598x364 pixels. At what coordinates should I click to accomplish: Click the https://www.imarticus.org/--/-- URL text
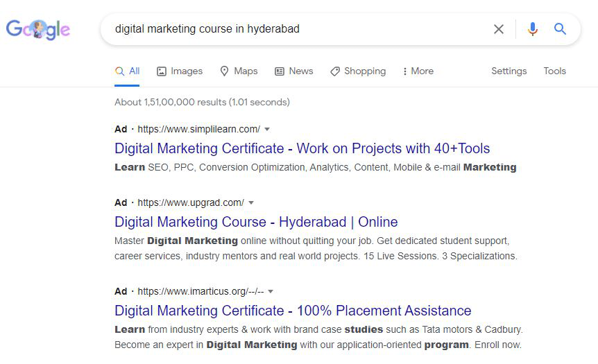(x=200, y=292)
